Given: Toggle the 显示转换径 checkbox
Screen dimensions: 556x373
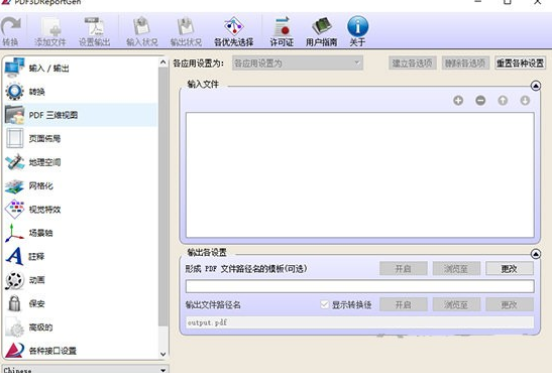Looking at the screenshot, I should point(324,305).
